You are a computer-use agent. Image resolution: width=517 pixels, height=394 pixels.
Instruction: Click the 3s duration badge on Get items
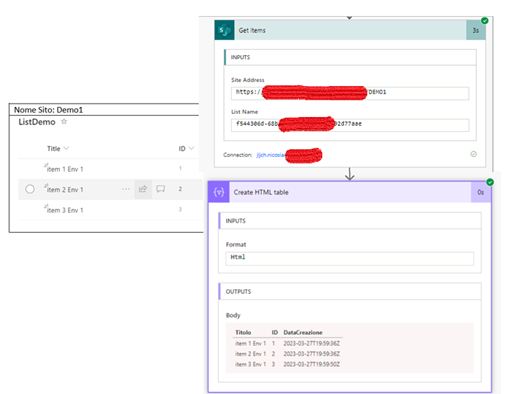click(476, 30)
